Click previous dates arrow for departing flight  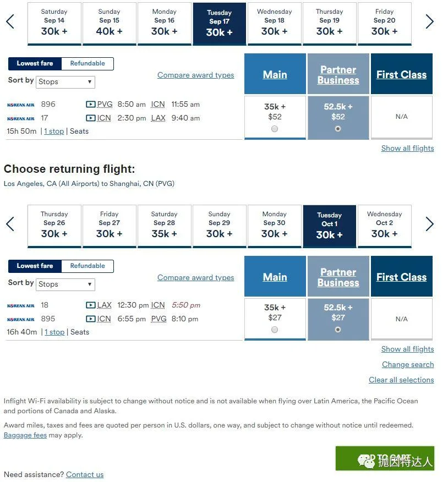tap(10, 22)
